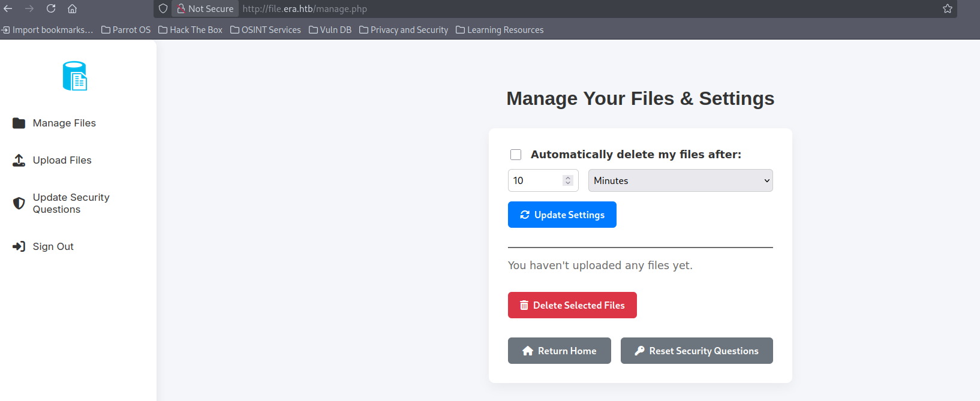This screenshot has height=401, width=980.
Task: Click the upload arrow icon in sidebar
Action: [19, 160]
